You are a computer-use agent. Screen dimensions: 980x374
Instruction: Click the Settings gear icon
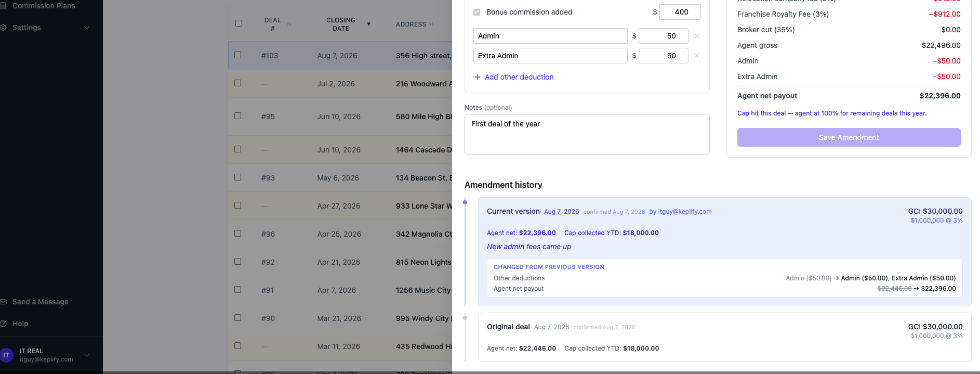(x=3, y=28)
